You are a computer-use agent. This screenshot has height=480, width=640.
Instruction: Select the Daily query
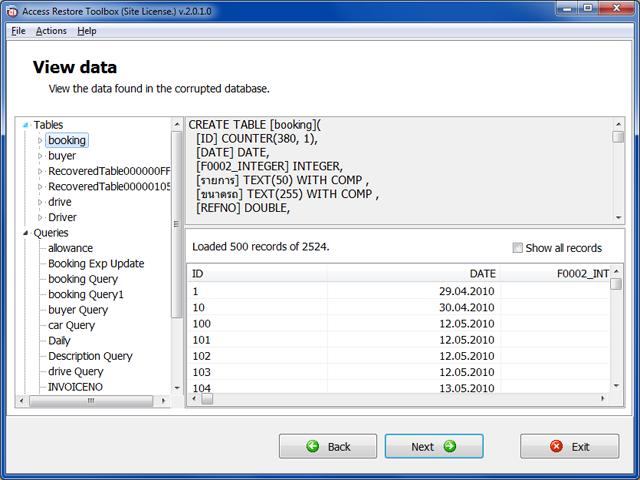tap(59, 341)
